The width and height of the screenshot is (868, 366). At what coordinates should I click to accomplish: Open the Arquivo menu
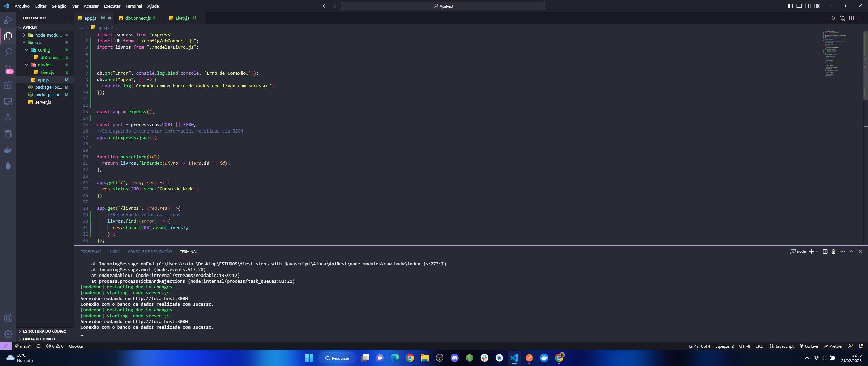point(22,6)
